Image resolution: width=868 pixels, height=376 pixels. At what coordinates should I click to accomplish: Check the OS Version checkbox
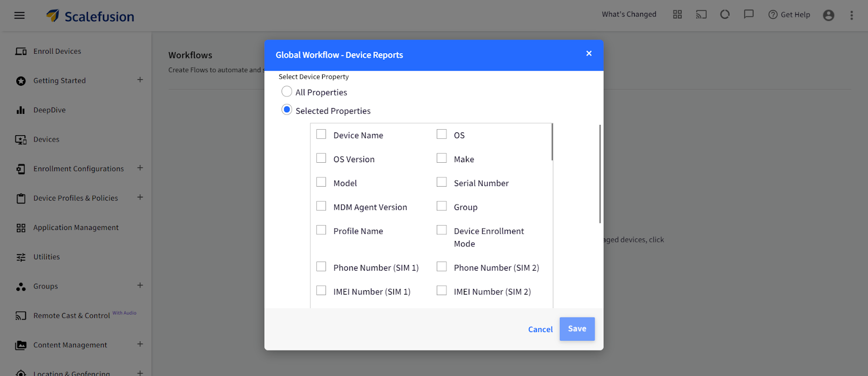tap(321, 158)
